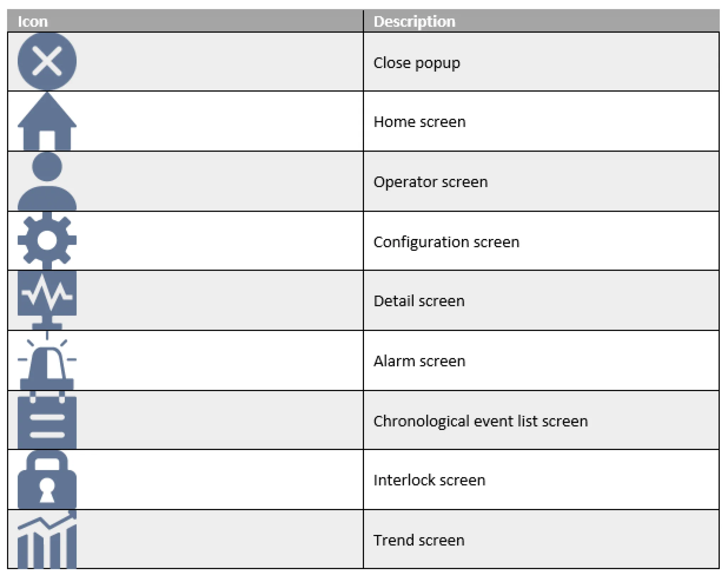Click the Alarm screen label

pos(419,361)
